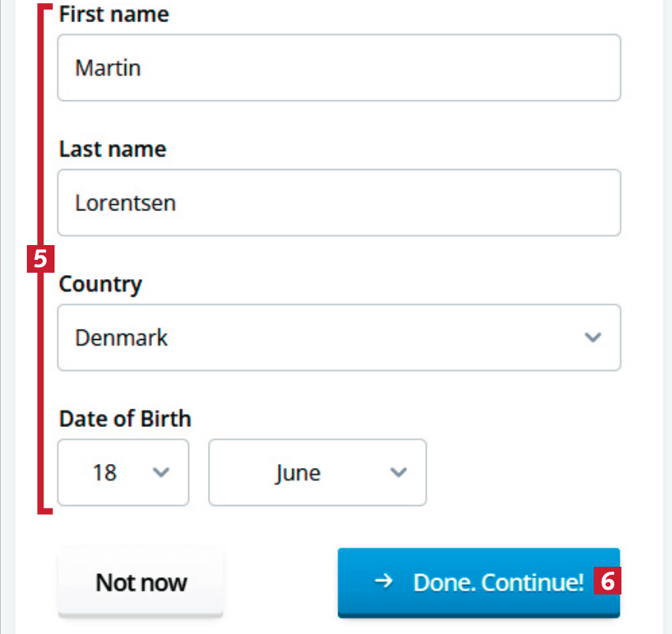Click the right arrow icon before Done. Continue!
The width and height of the screenshot is (672, 634).
(x=383, y=582)
